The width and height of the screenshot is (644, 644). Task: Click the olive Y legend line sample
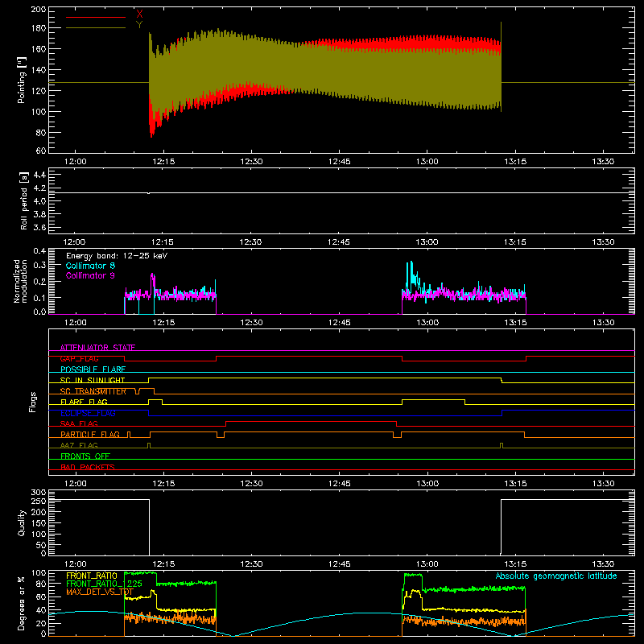pyautogui.click(x=96, y=28)
